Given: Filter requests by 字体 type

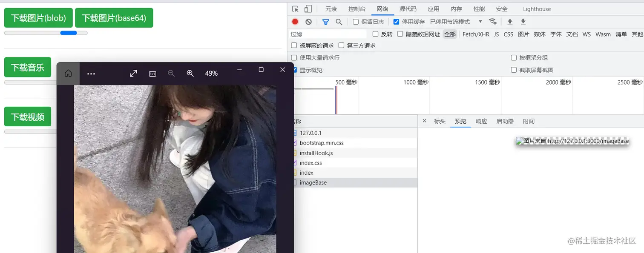Looking at the screenshot, I should click(556, 34).
